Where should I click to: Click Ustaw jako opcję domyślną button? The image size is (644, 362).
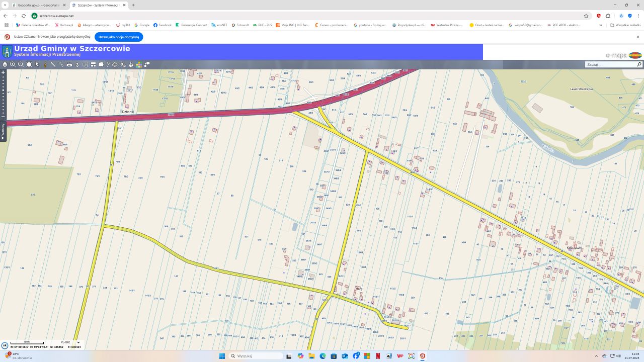click(119, 37)
